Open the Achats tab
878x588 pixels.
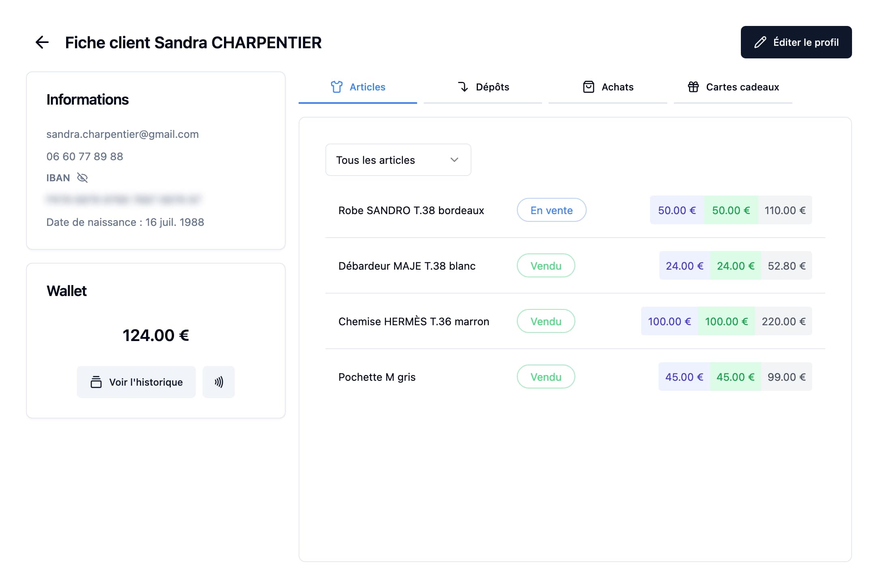[x=608, y=87]
